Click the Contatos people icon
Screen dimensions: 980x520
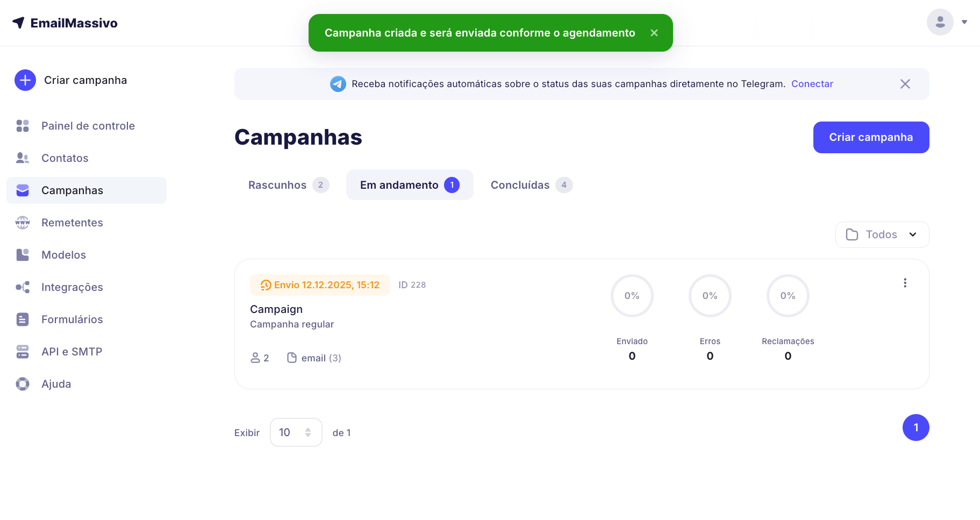click(x=23, y=158)
